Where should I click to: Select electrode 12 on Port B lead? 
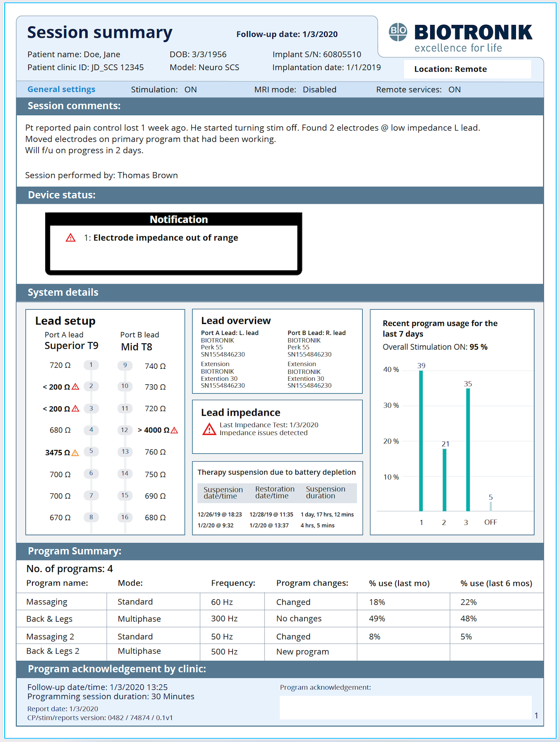124,430
